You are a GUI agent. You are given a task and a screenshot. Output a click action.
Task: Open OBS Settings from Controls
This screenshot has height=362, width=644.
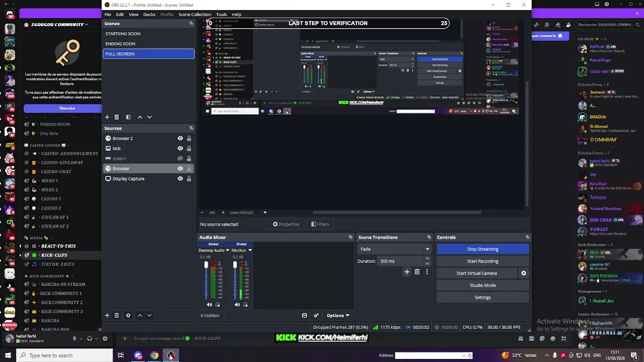(x=483, y=297)
